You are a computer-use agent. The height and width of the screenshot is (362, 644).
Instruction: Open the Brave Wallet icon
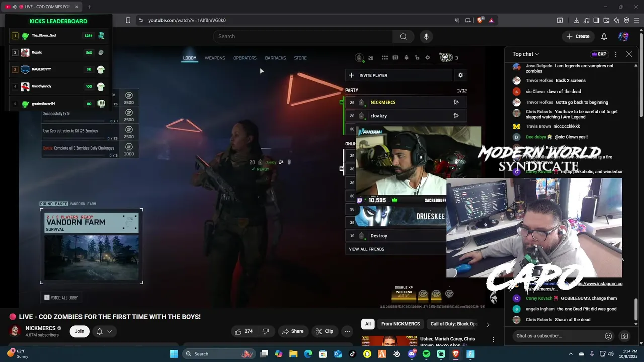click(x=606, y=20)
